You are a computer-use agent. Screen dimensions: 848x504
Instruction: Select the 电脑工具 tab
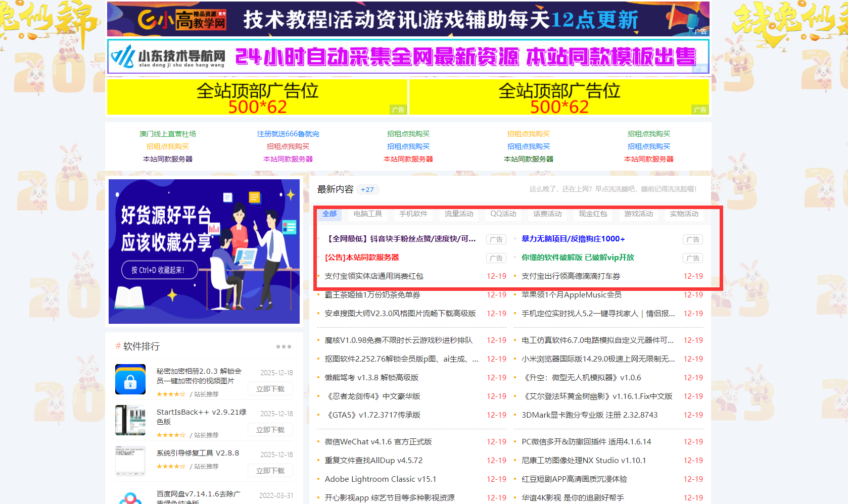point(367,214)
